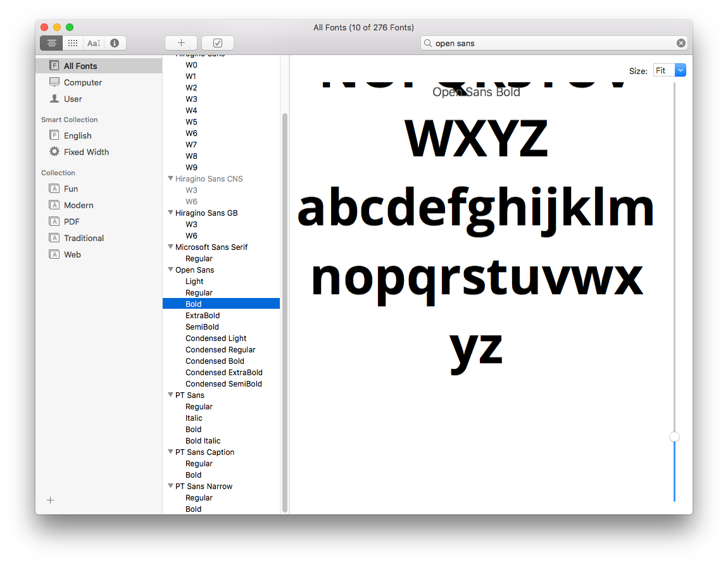This screenshot has width=728, height=565.
Task: Select PT Sans Narrow Bold
Action: click(221, 509)
